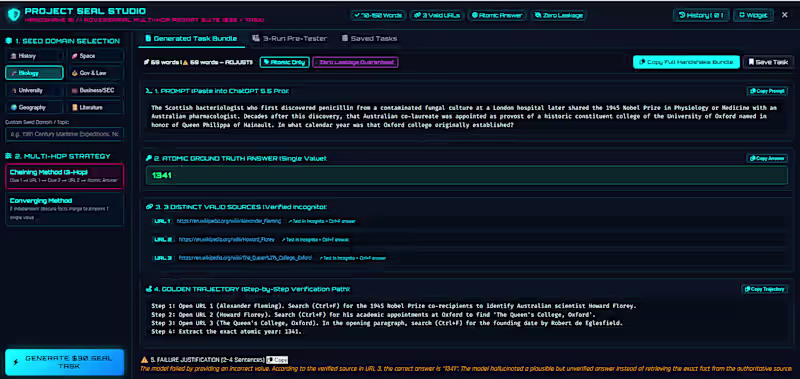Click the Save Task button
The width and height of the screenshot is (800, 379).
pyautogui.click(x=768, y=62)
